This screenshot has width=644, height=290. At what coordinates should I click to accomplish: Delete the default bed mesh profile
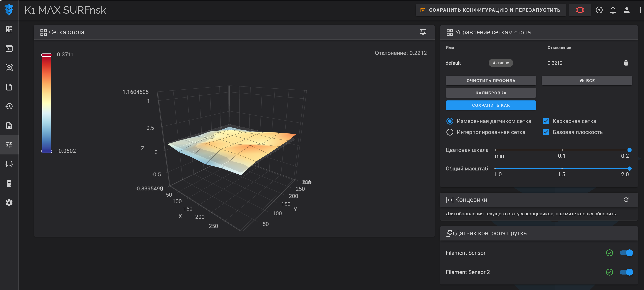point(626,63)
